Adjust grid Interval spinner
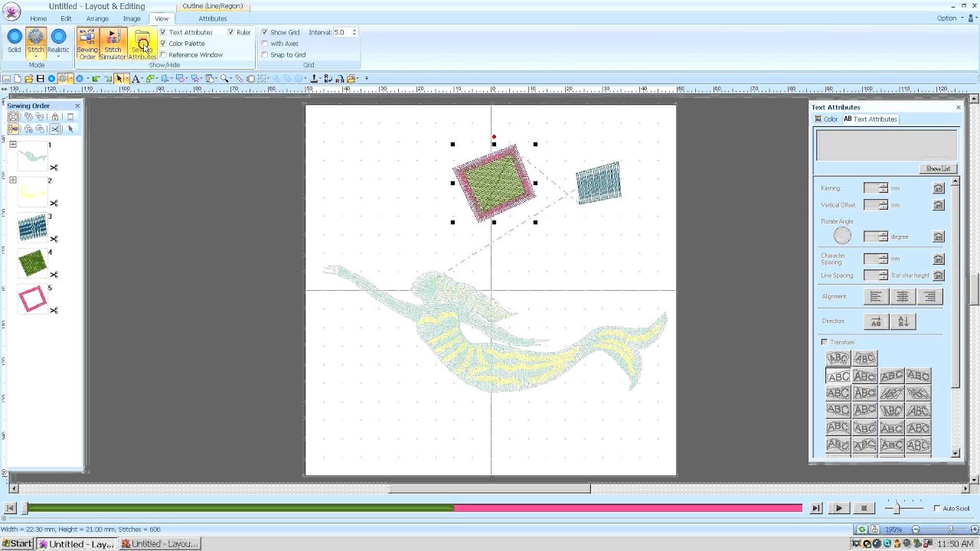 (x=354, y=32)
